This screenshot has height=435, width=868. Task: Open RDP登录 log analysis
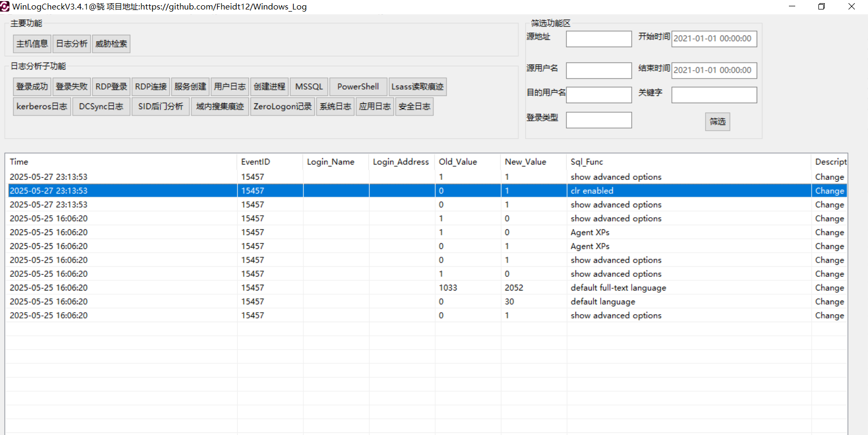point(111,86)
